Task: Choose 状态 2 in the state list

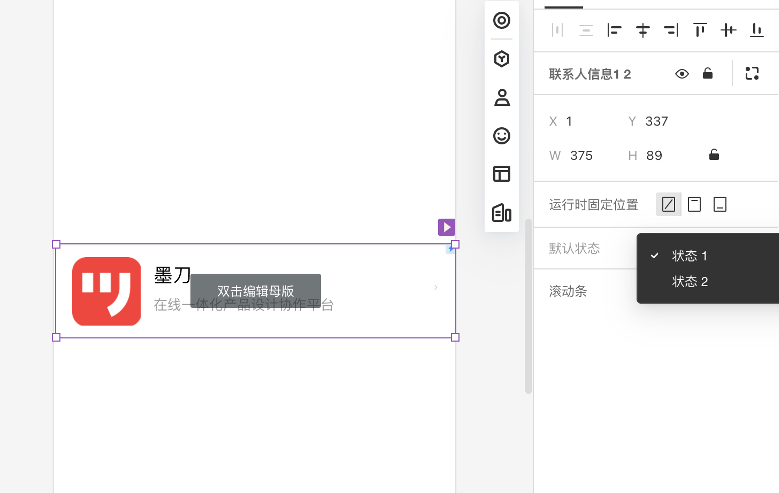Action: [x=689, y=282]
